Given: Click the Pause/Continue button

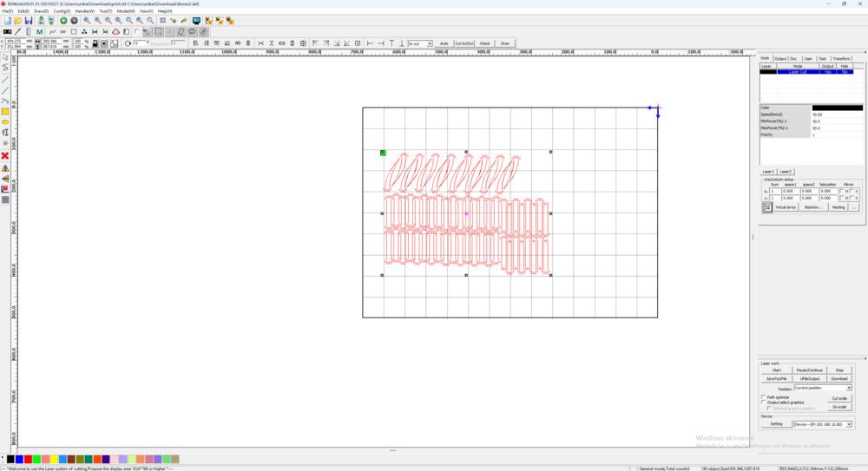Looking at the screenshot, I should point(809,370).
